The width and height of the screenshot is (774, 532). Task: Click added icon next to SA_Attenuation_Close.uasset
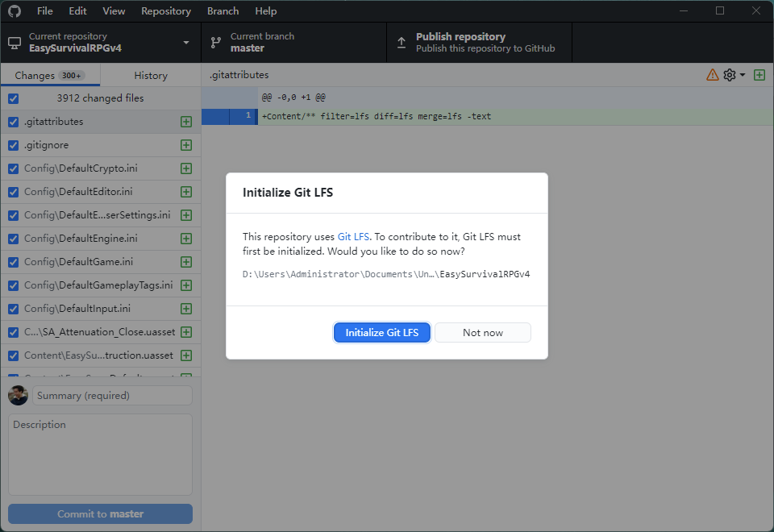coord(186,332)
